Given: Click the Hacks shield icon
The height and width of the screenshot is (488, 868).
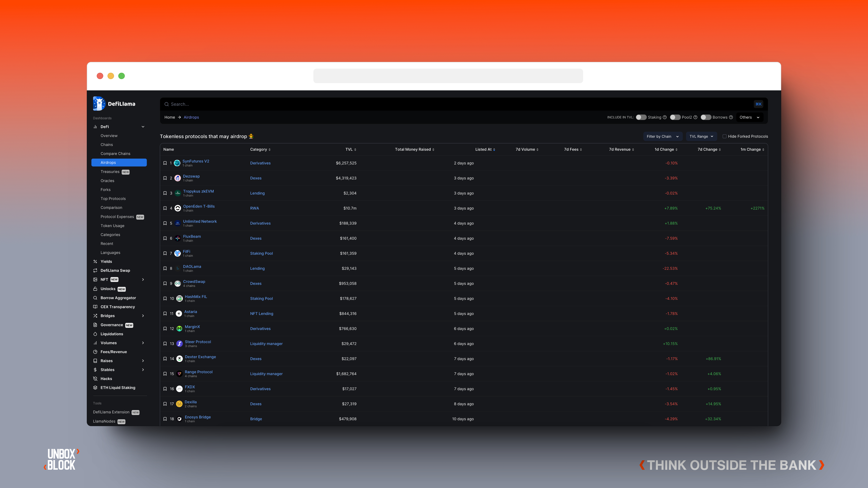Looking at the screenshot, I should [x=95, y=379].
